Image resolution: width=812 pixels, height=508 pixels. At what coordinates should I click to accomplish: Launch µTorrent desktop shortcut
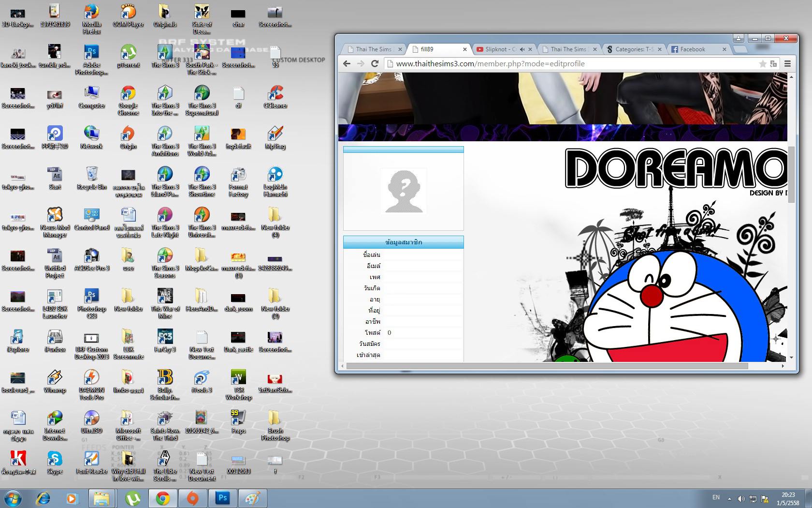tap(128, 57)
